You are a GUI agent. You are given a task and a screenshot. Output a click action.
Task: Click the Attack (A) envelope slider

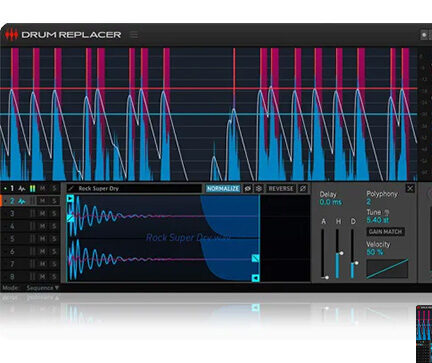323,253
